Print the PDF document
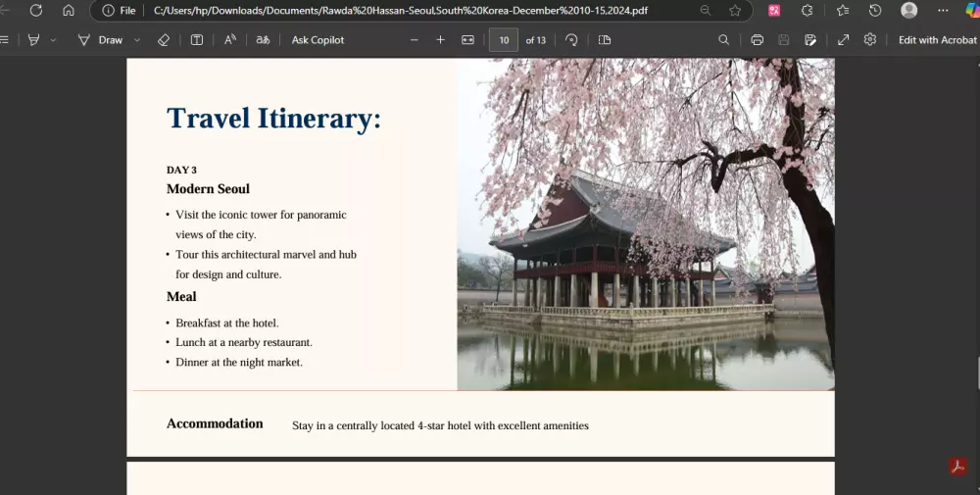This screenshot has height=495, width=980. click(757, 40)
